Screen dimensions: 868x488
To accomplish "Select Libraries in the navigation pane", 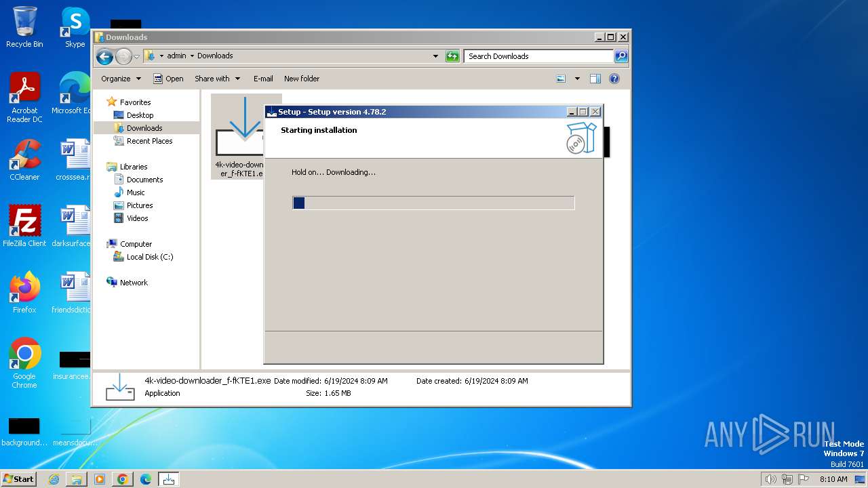I will 134,167.
